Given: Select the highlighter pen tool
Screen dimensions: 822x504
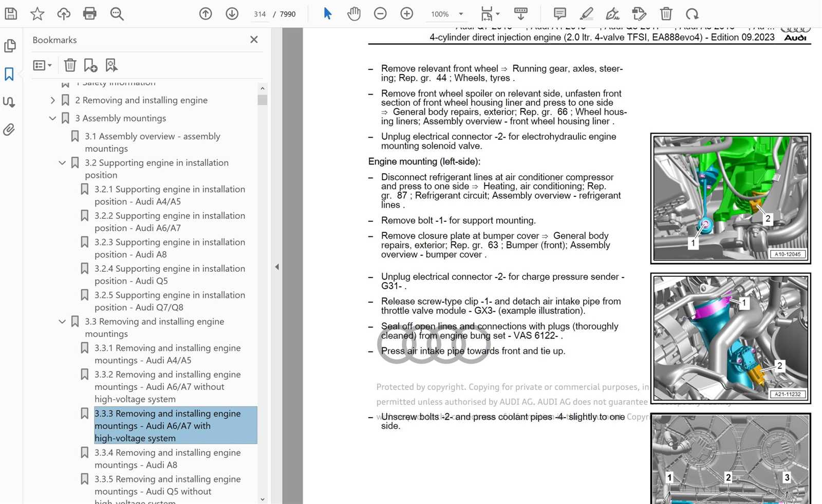Looking at the screenshot, I should pos(586,14).
